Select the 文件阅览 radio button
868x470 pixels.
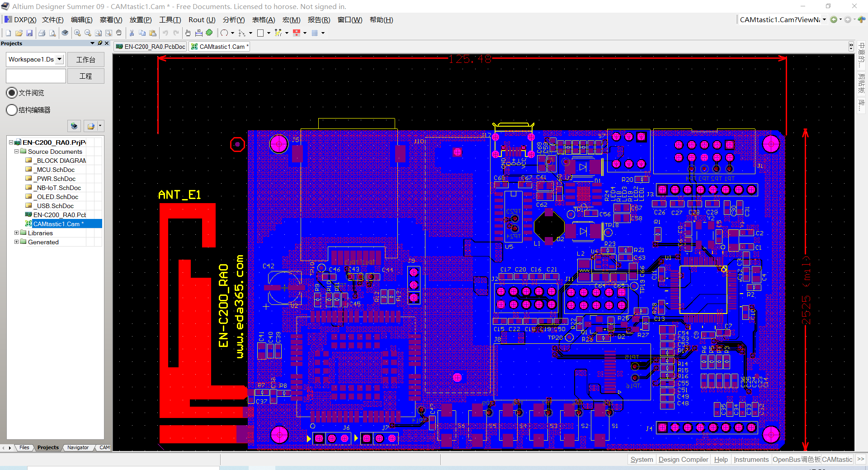tap(12, 93)
